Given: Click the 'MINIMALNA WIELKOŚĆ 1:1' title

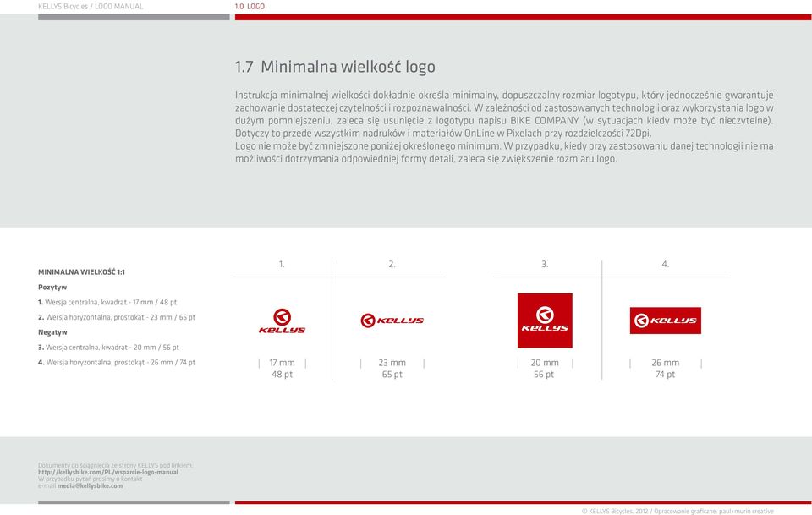Looking at the screenshot, I should coord(81,271).
